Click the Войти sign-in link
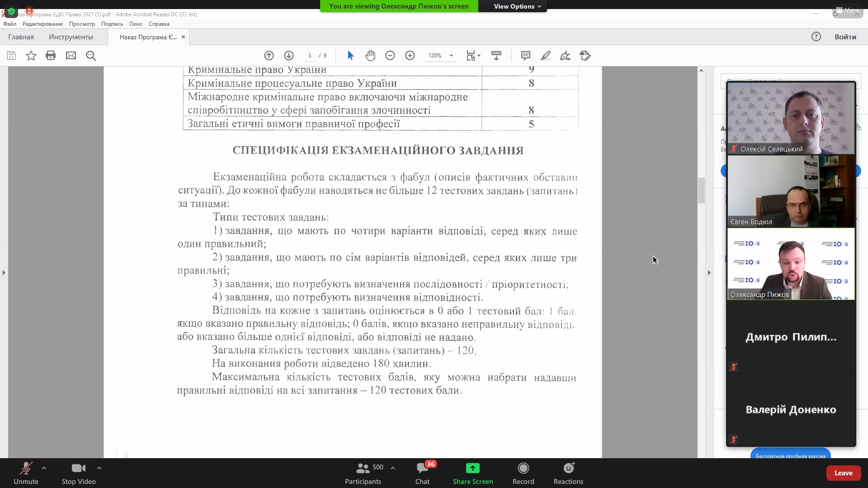This screenshot has height=488, width=868. point(845,37)
